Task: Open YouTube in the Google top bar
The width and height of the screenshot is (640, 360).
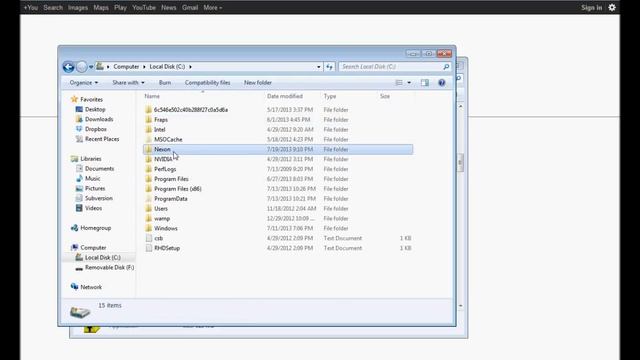Action: coord(144,7)
